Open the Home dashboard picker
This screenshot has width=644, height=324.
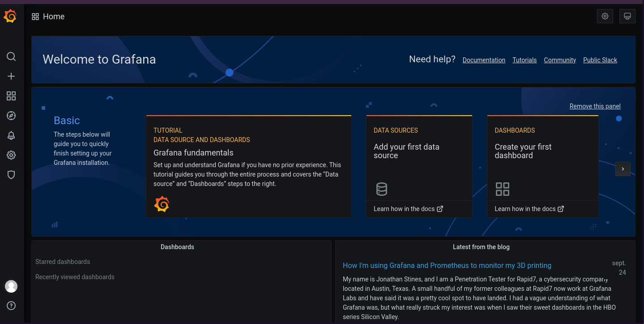(54, 17)
